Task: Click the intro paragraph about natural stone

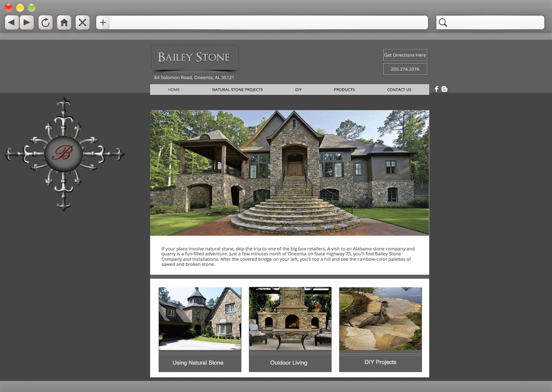Action: (288, 256)
